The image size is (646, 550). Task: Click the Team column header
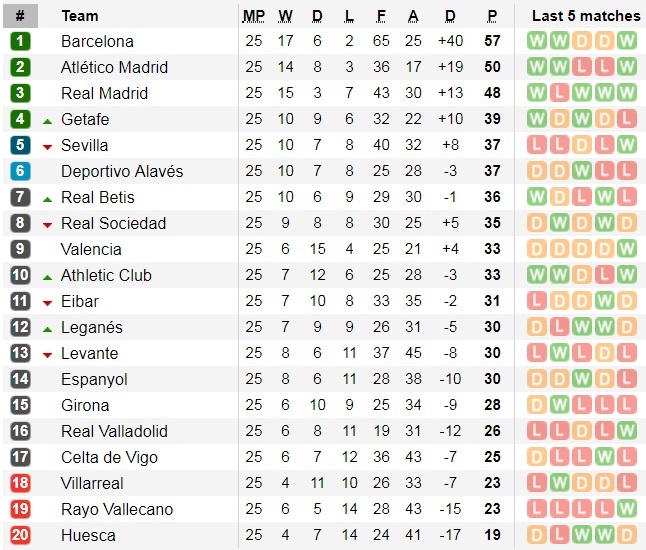click(80, 16)
